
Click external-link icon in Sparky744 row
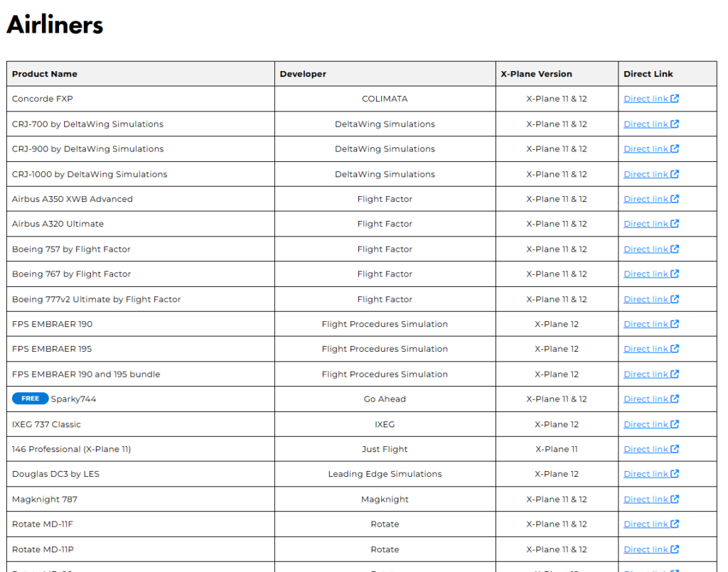(x=675, y=399)
